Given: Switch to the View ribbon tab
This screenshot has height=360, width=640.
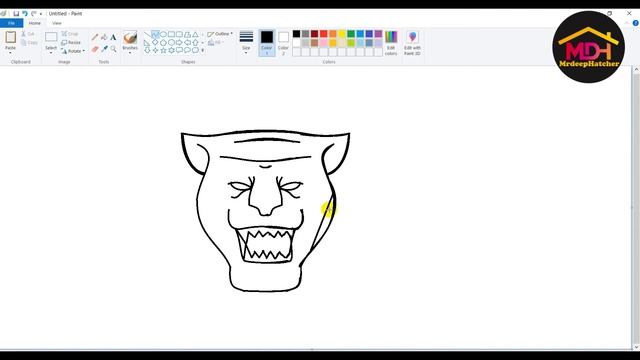Looking at the screenshot, I should click(x=57, y=23).
